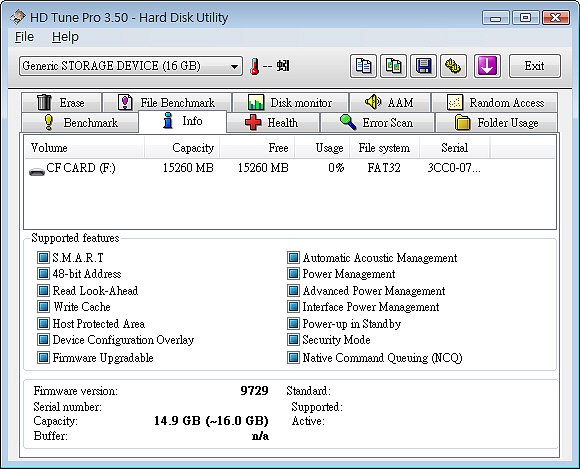
Task: Toggle the 48-bit Address checkbox
Action: pyautogui.click(x=43, y=273)
